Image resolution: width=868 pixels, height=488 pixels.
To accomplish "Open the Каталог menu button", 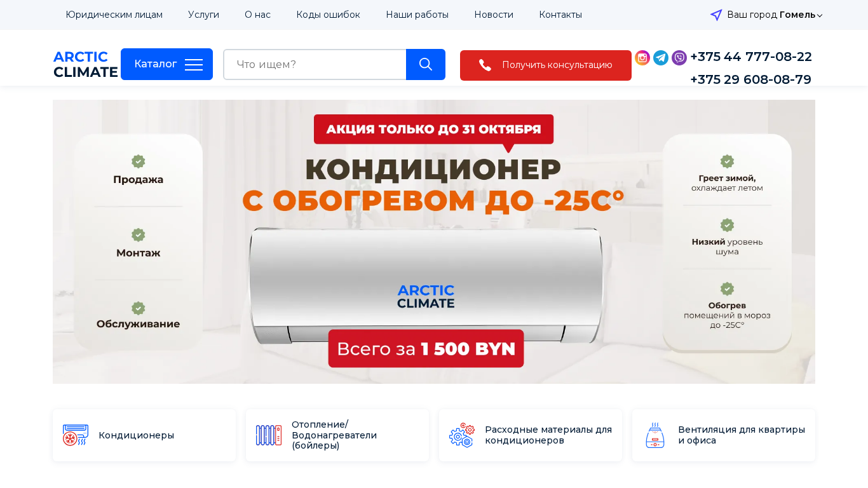I will 166,64.
